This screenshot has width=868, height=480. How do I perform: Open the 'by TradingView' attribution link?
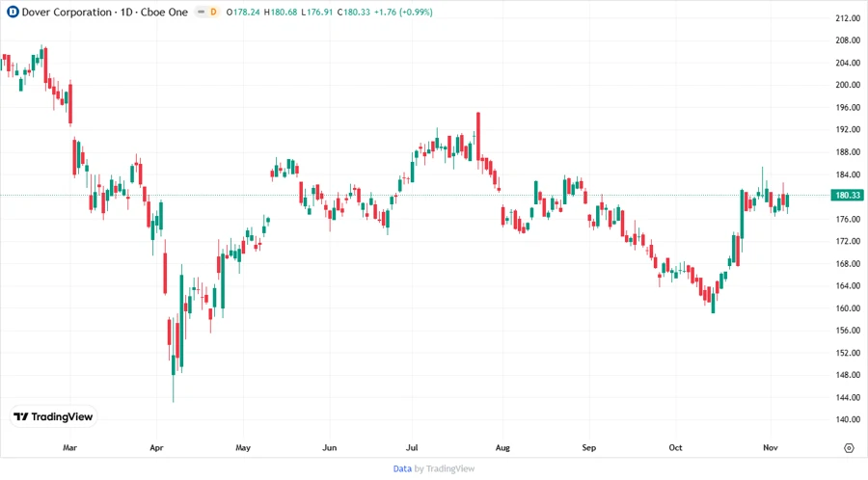click(445, 468)
